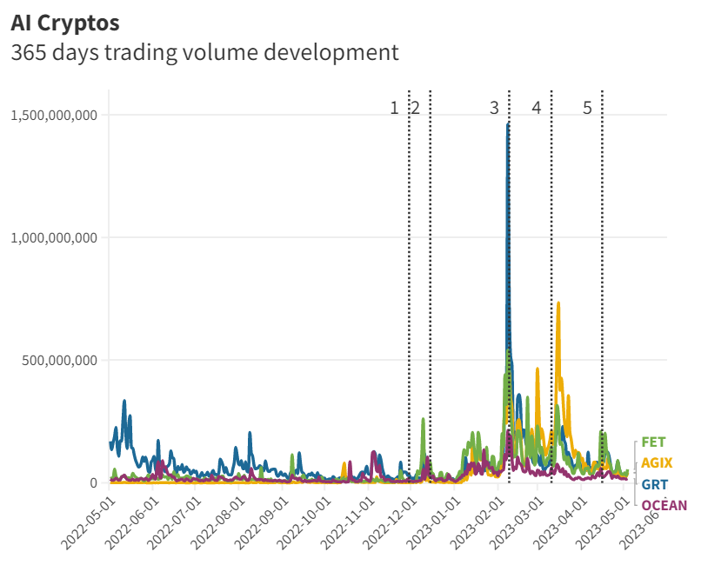Click the tallest blue GRT peak tip
The image size is (728, 565).
(508, 125)
